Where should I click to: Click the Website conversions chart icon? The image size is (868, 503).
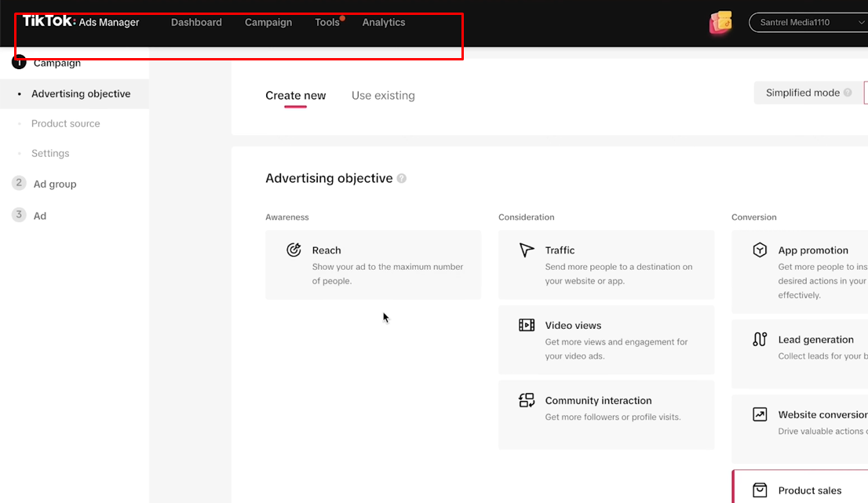(760, 414)
